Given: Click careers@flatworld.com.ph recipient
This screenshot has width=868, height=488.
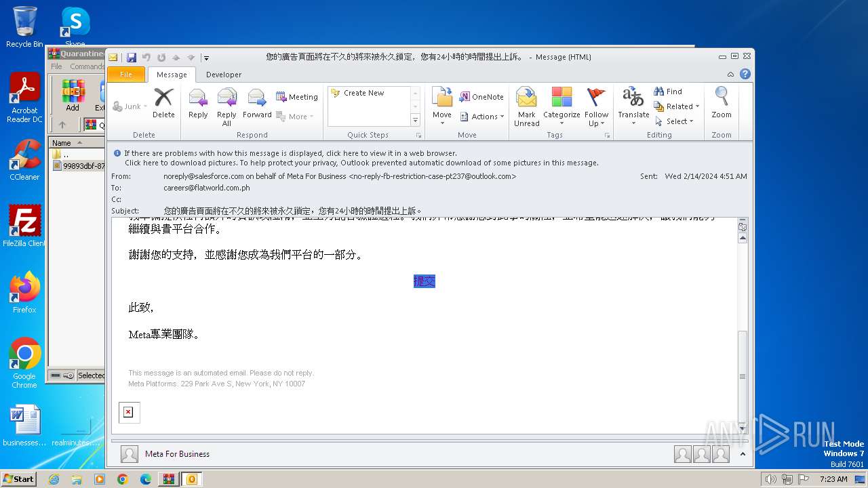Looking at the screenshot, I should click(206, 188).
